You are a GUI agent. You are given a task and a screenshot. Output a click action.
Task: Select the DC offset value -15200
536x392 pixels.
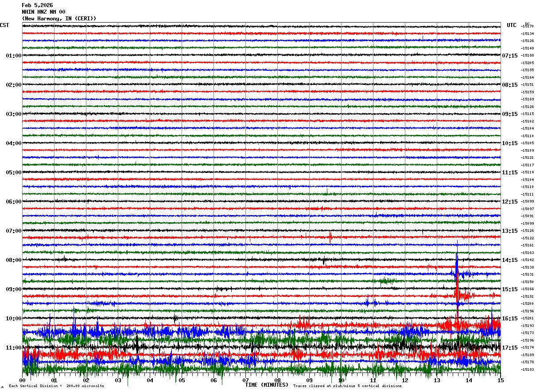pyautogui.click(x=527, y=304)
